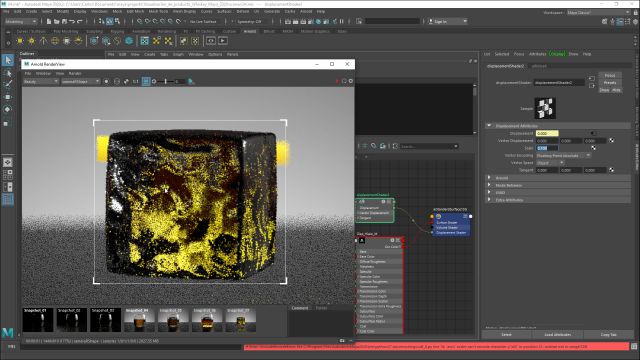Image resolution: width=640 pixels, height=360 pixels.
Task: Toggle the Displacement attribute connection slider knob
Action: [593, 133]
